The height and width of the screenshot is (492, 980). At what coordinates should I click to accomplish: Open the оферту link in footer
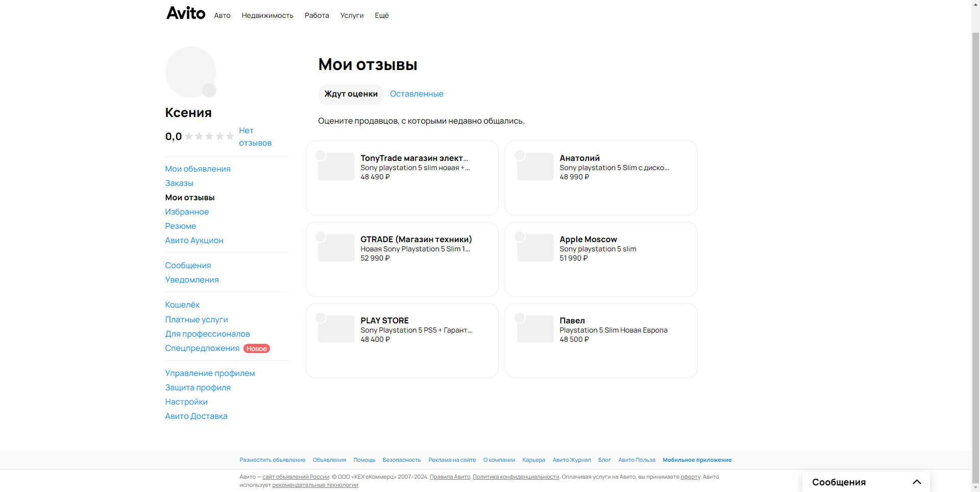(x=691, y=477)
